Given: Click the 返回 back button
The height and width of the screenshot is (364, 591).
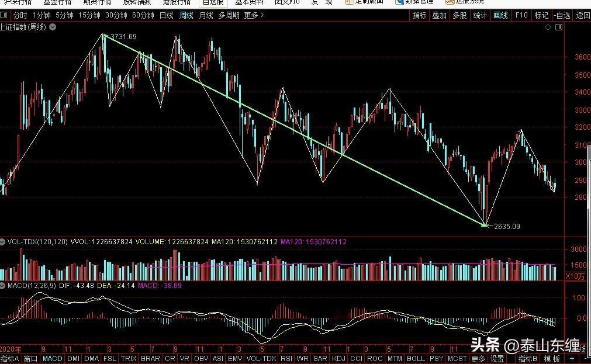Looking at the screenshot, I should 583,15.
